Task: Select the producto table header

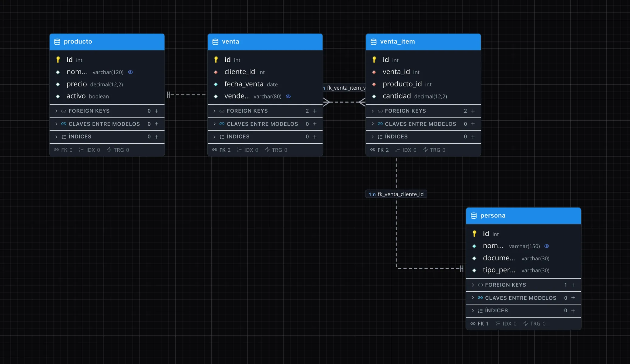Action: pyautogui.click(x=107, y=42)
